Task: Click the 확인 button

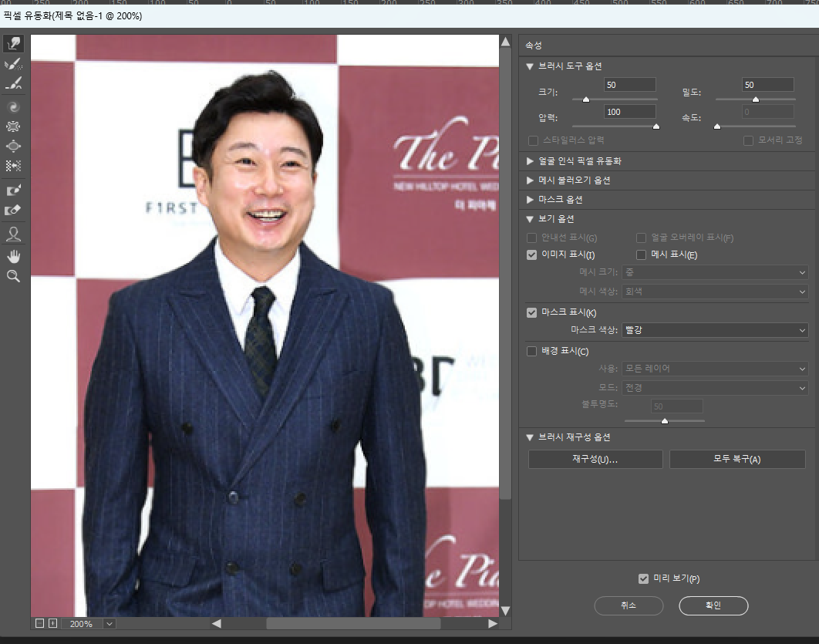Action: pos(713,605)
